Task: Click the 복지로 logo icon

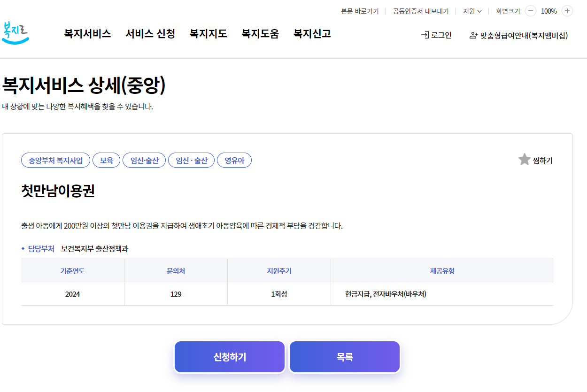Action: click(x=15, y=33)
